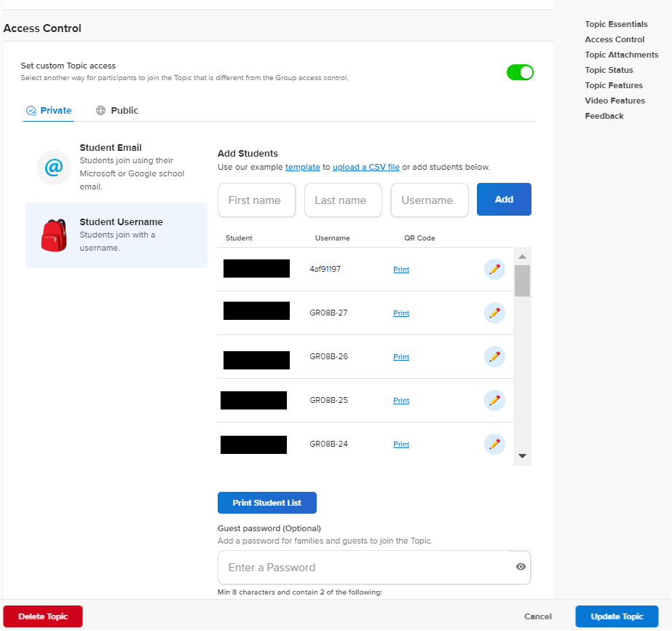Show guest password with eye icon
The image size is (672, 631).
[x=521, y=567]
